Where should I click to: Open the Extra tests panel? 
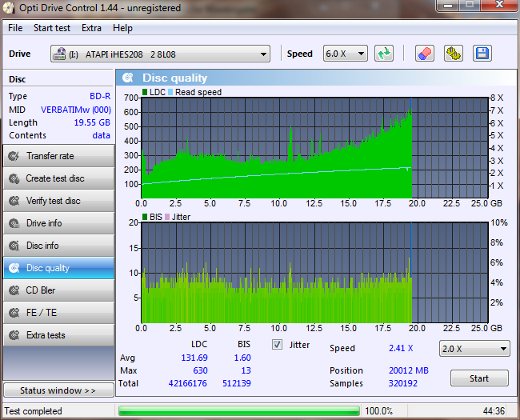(x=58, y=335)
